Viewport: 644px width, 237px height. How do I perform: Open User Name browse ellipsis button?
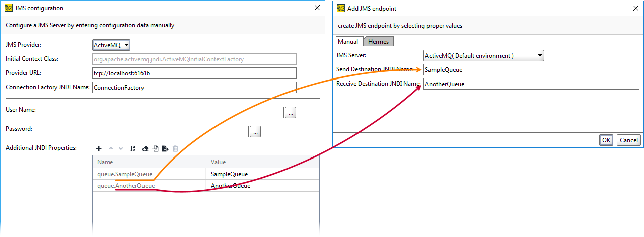pos(291,112)
